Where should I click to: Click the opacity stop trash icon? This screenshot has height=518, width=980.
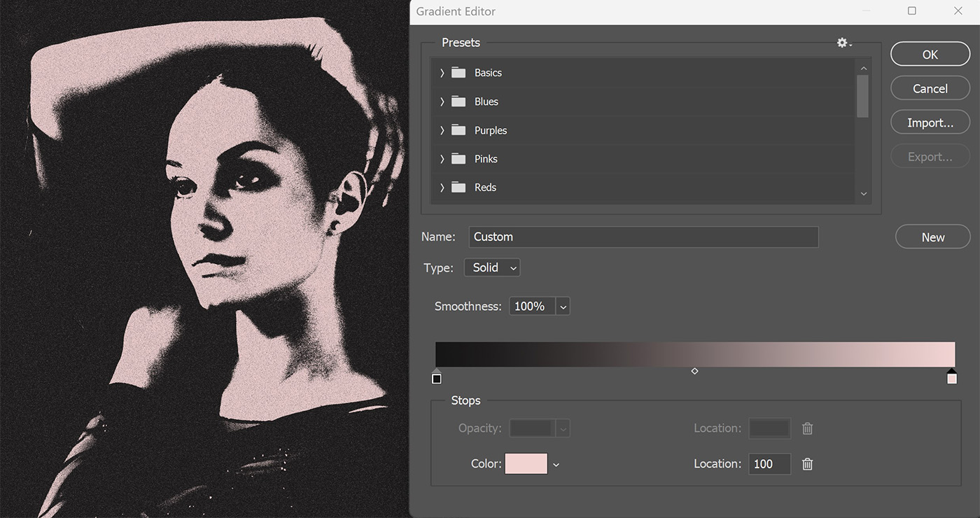pos(807,428)
